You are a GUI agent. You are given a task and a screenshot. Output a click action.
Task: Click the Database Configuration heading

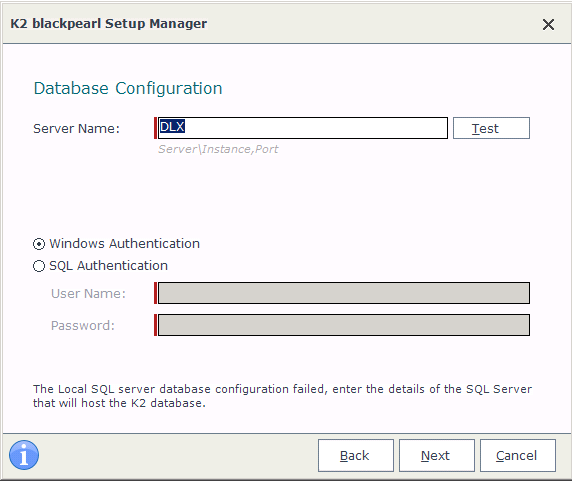click(x=128, y=88)
